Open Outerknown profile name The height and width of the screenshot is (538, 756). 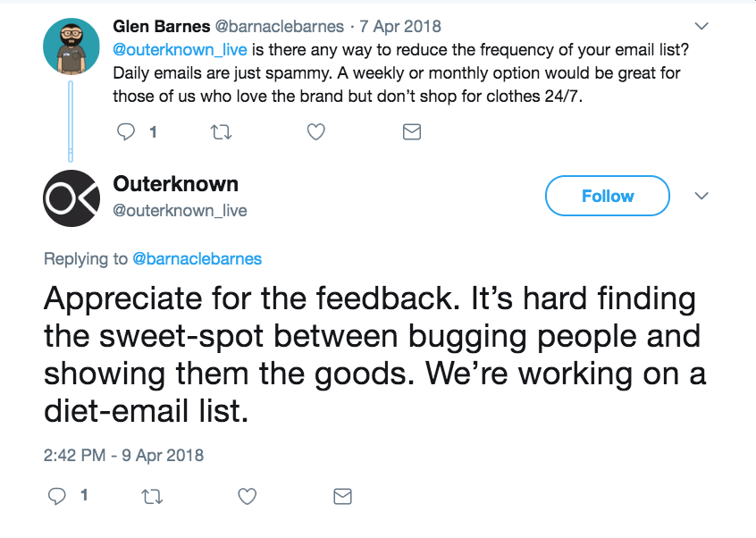click(x=176, y=184)
